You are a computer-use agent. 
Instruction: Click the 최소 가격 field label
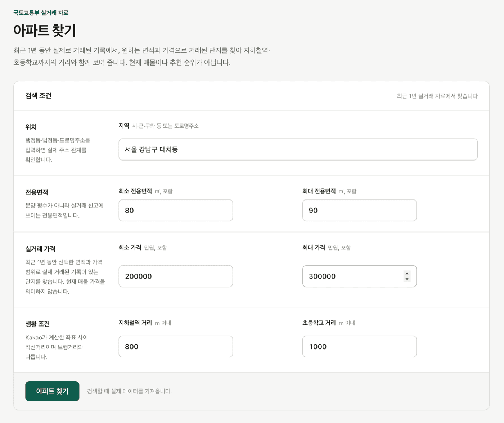pyautogui.click(x=130, y=247)
